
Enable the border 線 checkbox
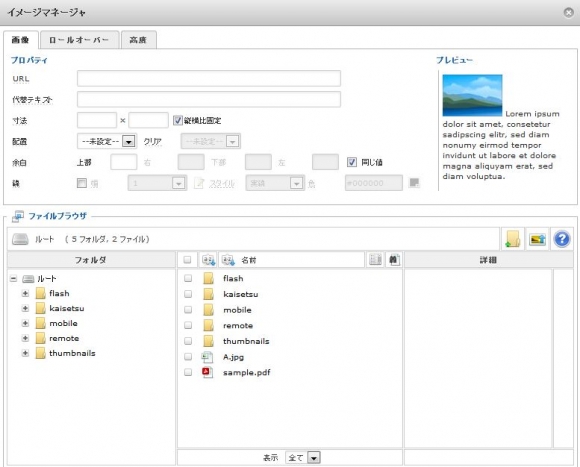coord(82,183)
